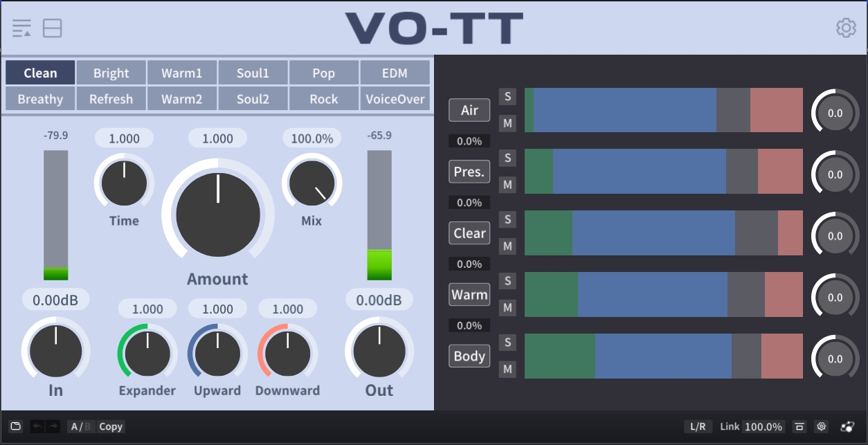Click the Warm band button

click(469, 295)
